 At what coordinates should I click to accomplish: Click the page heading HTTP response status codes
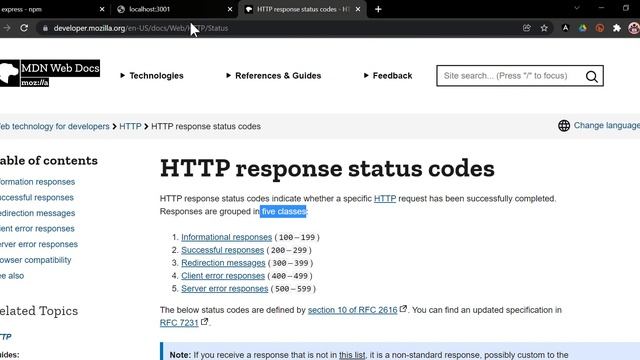coord(327,169)
